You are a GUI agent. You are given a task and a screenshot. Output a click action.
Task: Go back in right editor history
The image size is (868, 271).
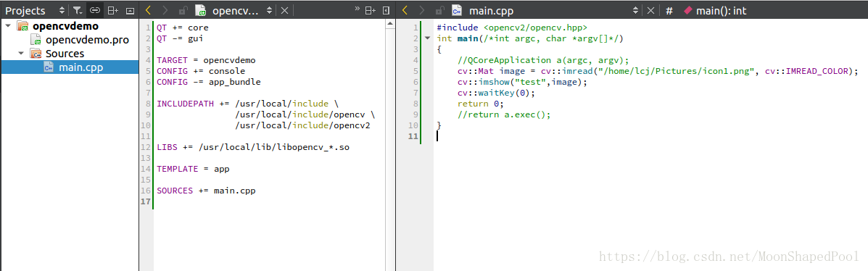pos(405,11)
